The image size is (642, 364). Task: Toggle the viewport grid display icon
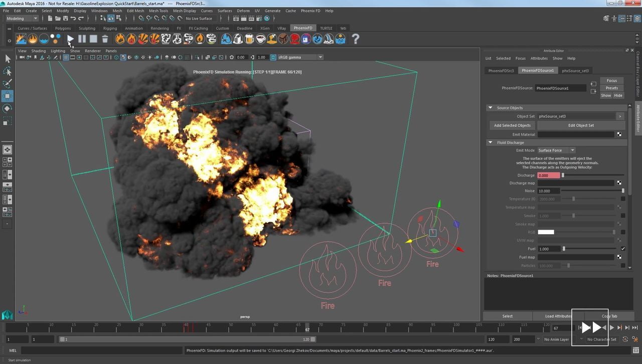66,57
